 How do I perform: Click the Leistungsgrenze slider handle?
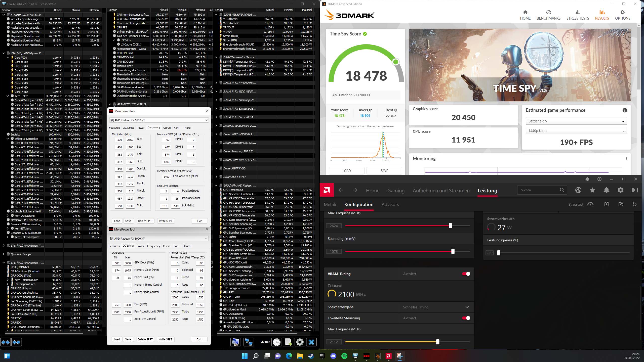pos(499,253)
